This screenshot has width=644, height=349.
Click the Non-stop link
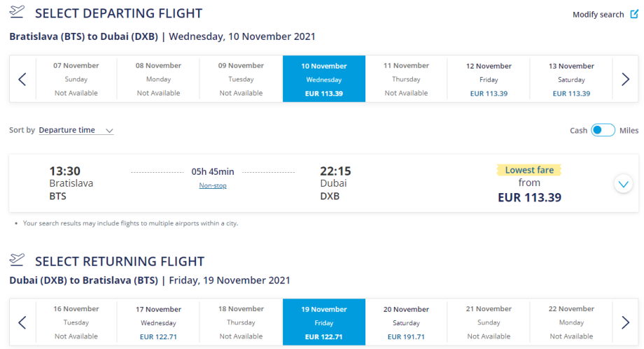tap(212, 185)
